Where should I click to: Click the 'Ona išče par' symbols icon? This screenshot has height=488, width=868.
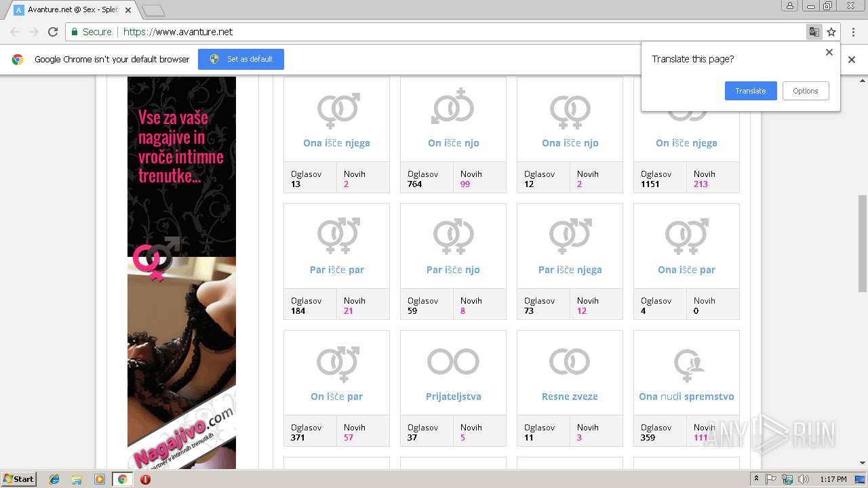(686, 236)
